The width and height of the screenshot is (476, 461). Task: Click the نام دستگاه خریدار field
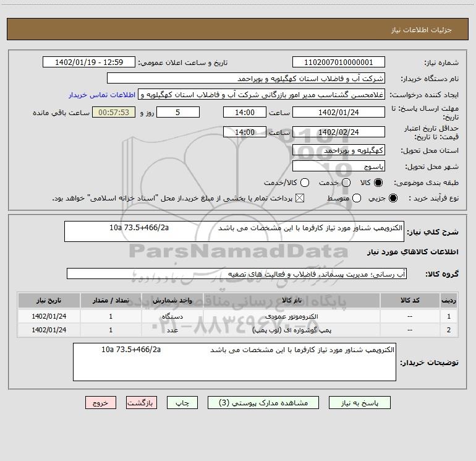click(246, 79)
